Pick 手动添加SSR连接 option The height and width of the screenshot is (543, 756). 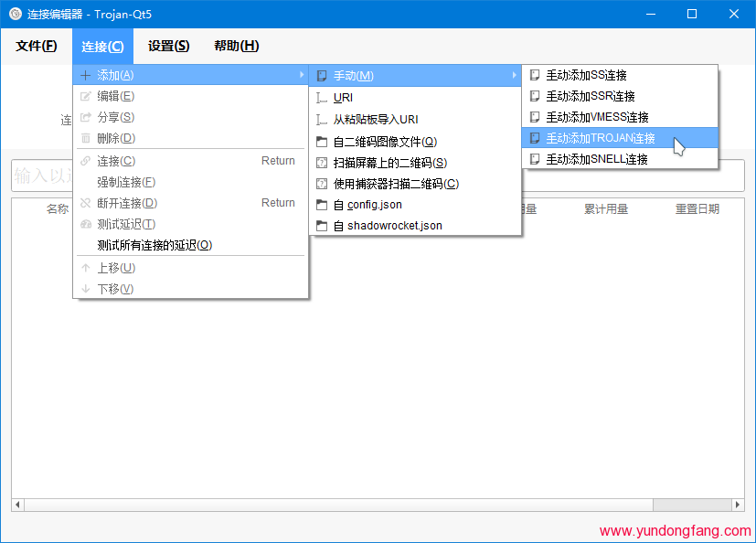click(620, 96)
